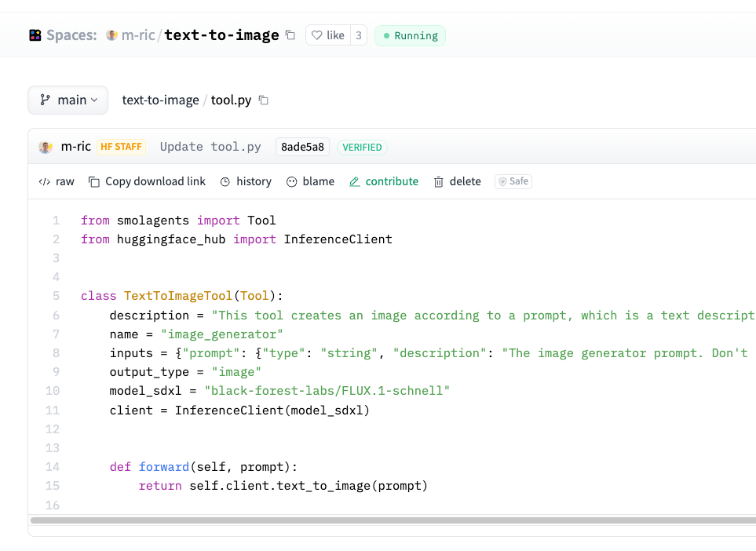Click the "image_generator" string

(x=222, y=334)
